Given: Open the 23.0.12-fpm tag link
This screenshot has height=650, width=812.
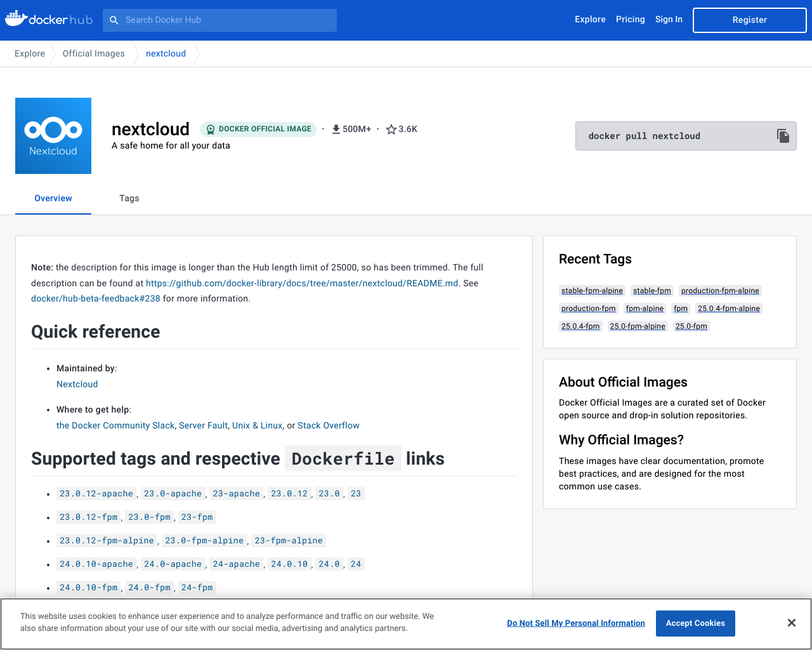Looking at the screenshot, I should pyautogui.click(x=89, y=517).
